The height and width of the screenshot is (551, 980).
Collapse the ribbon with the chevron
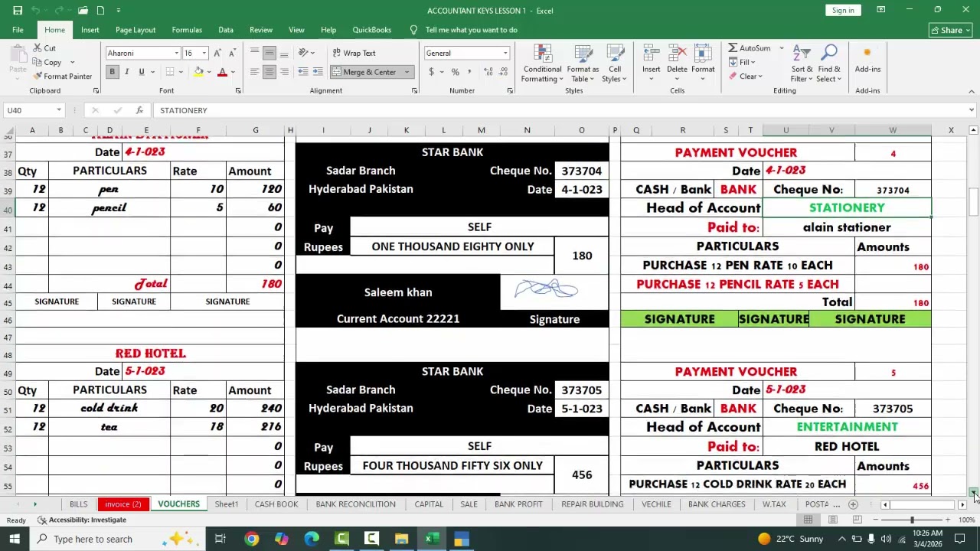click(x=972, y=91)
